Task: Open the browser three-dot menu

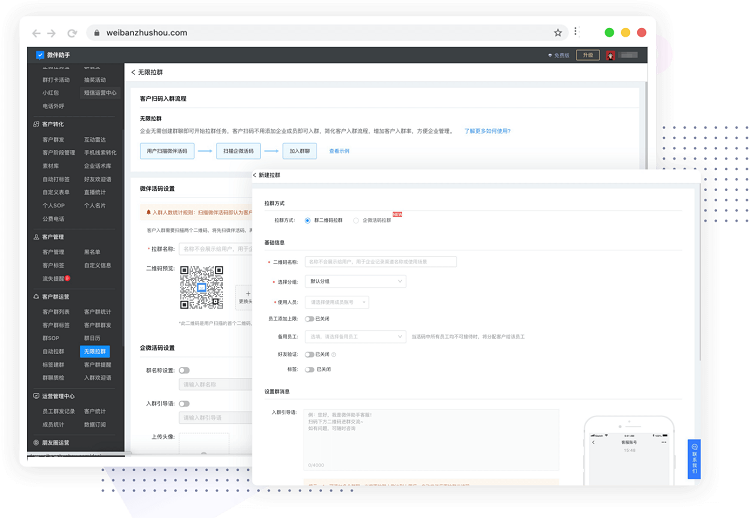Action: point(576,32)
